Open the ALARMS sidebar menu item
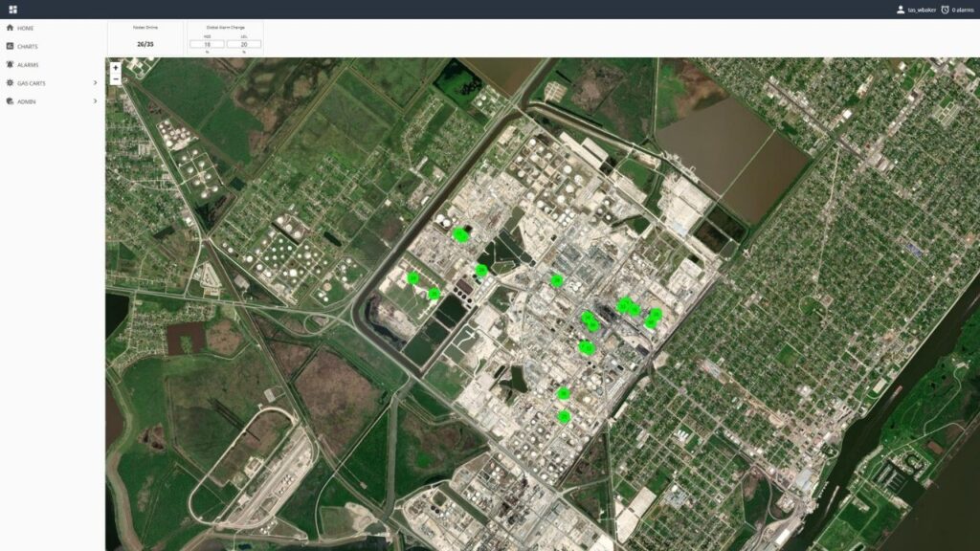 click(x=27, y=65)
